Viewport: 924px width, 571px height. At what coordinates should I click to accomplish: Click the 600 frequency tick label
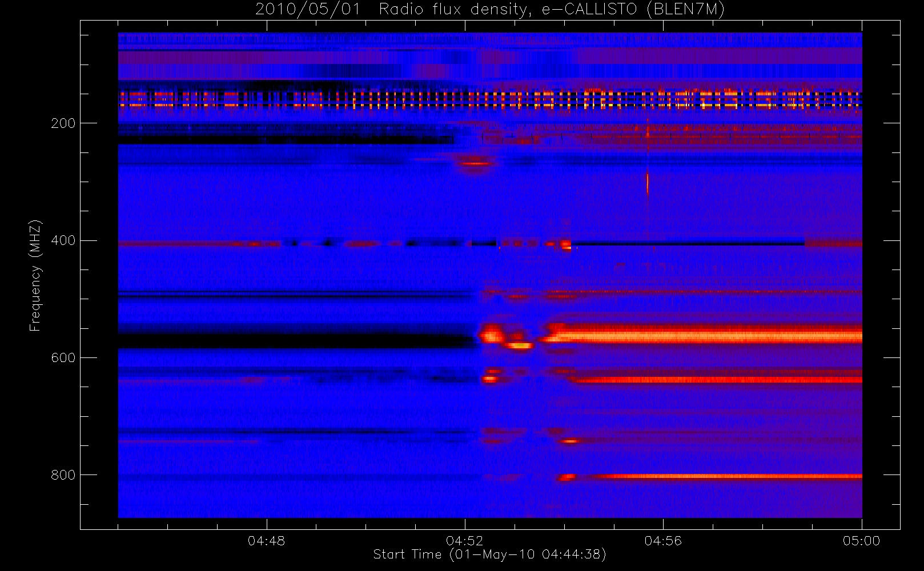click(x=63, y=358)
